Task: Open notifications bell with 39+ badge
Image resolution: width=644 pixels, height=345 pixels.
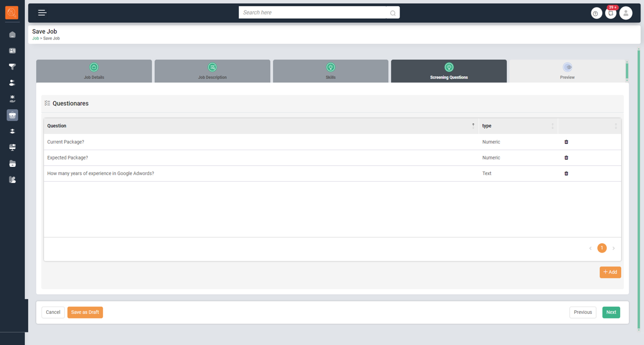Action: [611, 14]
